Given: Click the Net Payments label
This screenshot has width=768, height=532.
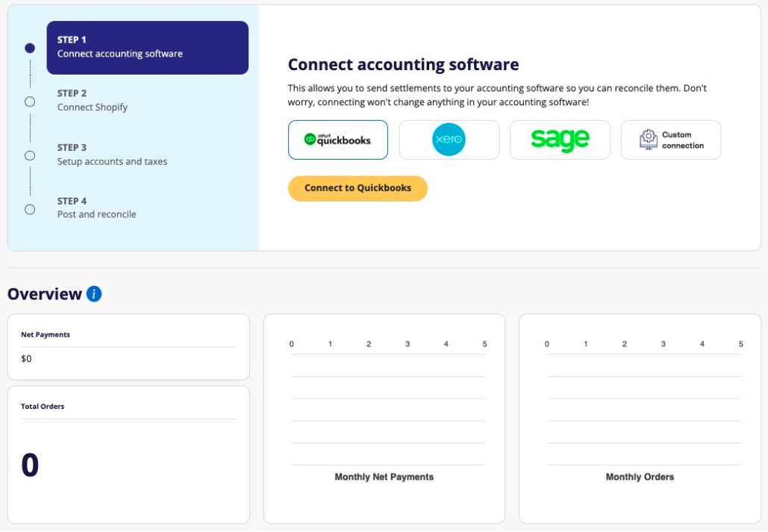Looking at the screenshot, I should click(46, 334).
